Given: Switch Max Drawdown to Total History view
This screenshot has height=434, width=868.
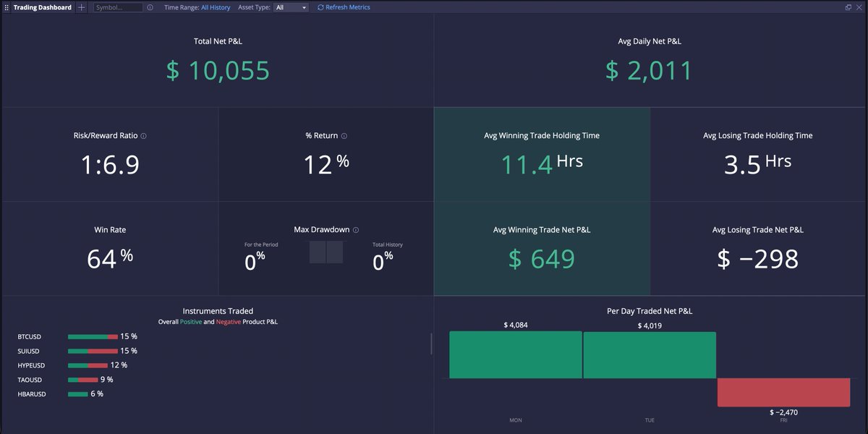Looking at the screenshot, I should point(336,252).
